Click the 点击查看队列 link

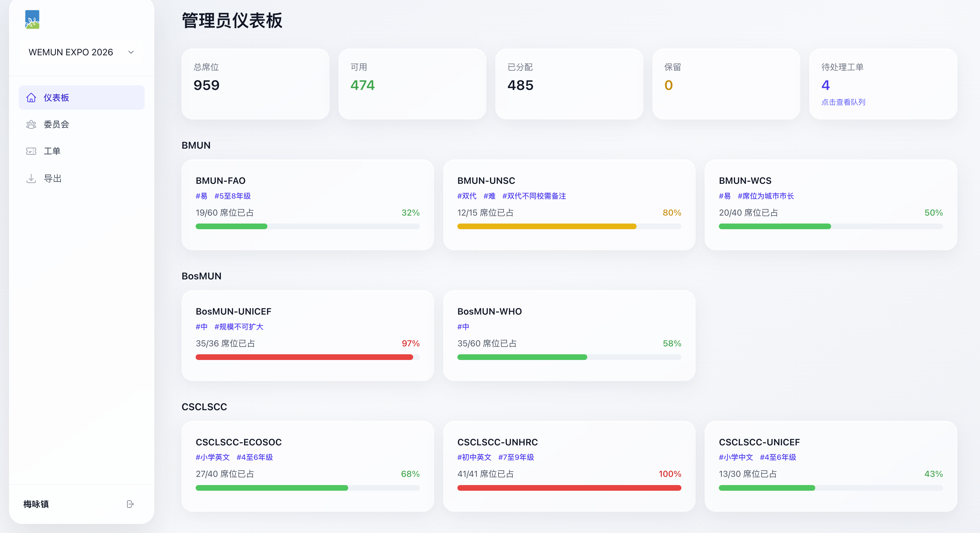click(x=843, y=102)
